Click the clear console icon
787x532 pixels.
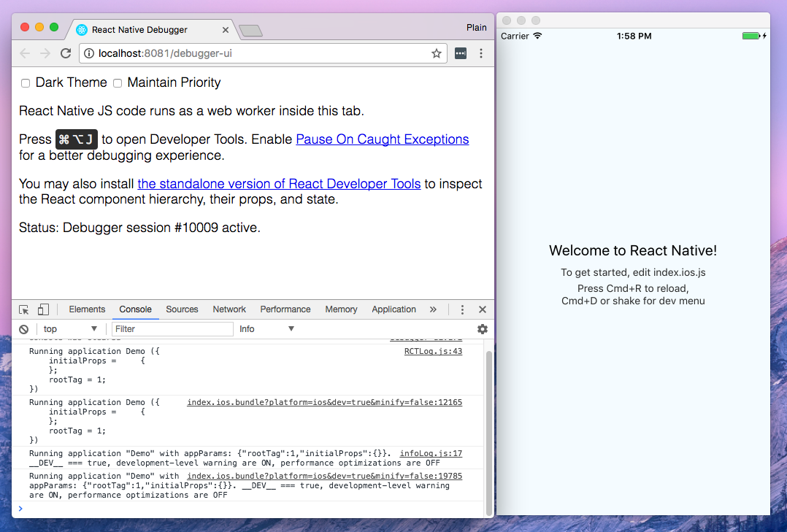(23, 328)
